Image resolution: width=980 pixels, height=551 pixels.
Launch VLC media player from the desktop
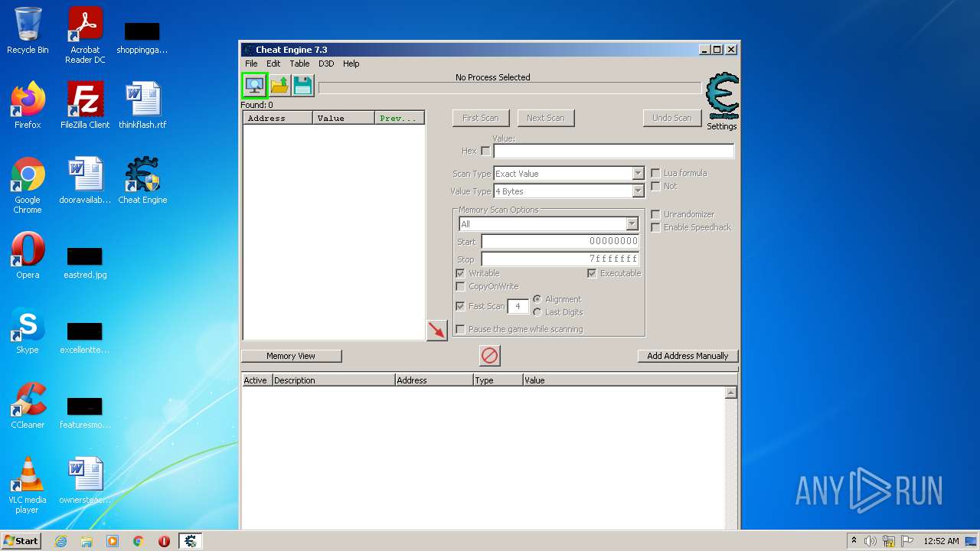click(28, 485)
